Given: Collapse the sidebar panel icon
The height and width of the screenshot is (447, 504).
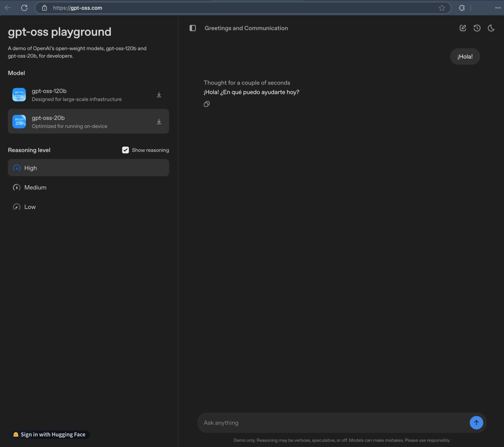Looking at the screenshot, I should [x=193, y=28].
